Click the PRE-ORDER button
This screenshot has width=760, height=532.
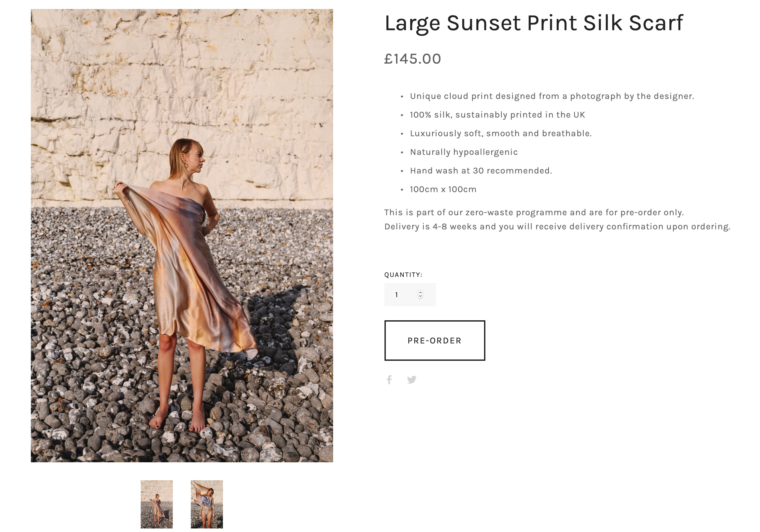pos(435,341)
